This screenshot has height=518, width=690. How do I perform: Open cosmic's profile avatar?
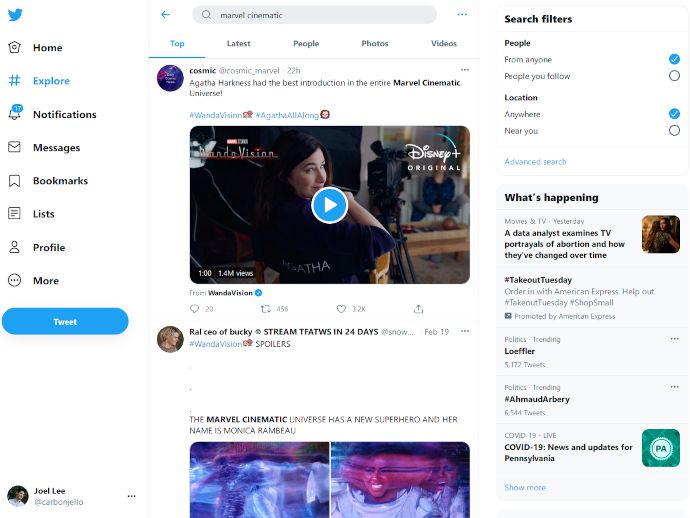pos(170,78)
